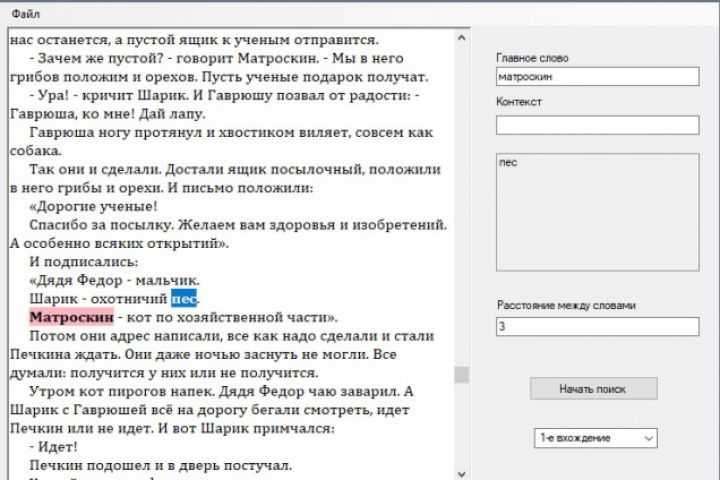This screenshot has height=480, width=720.
Task: Click the Расстояние между словами field
Action: [x=597, y=327]
